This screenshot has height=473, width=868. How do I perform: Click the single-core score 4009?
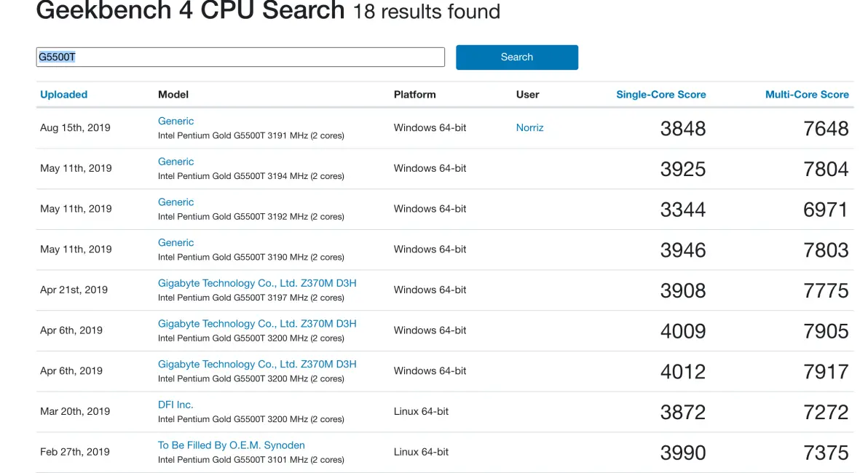(682, 331)
